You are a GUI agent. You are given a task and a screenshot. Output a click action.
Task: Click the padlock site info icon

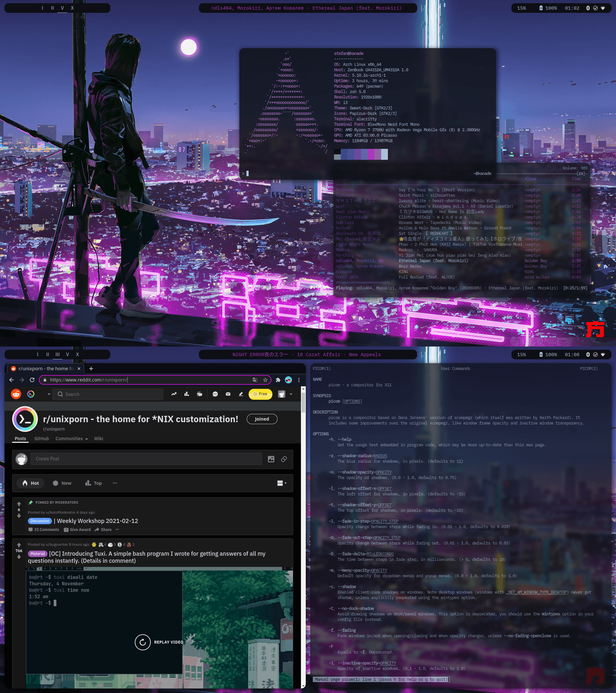45,380
